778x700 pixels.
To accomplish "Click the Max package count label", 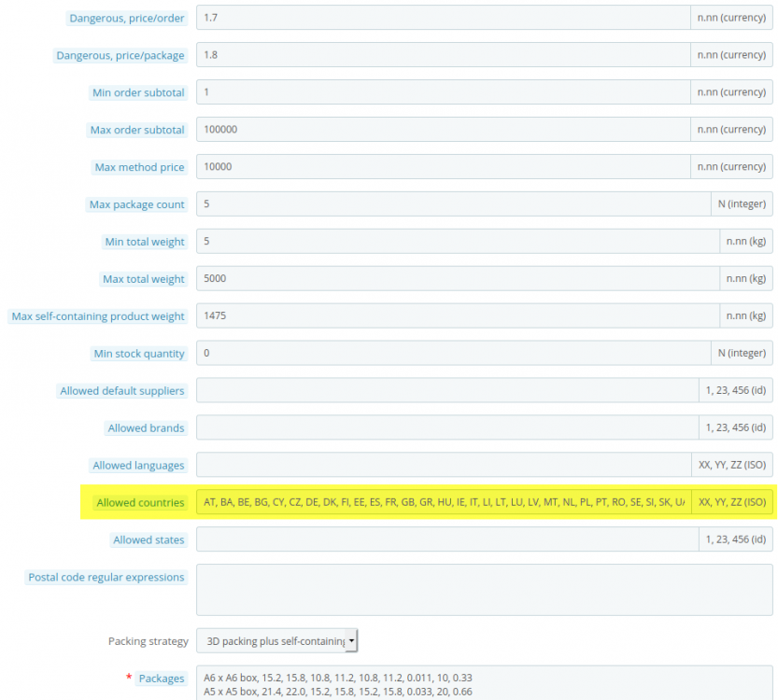I will click(x=137, y=203).
